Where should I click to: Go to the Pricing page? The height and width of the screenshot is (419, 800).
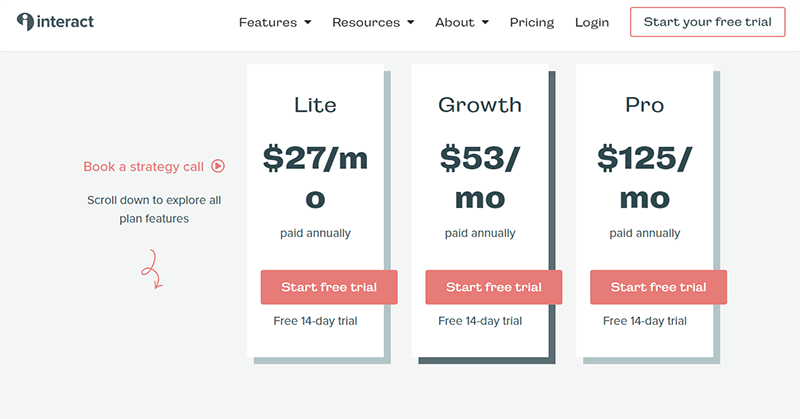click(x=532, y=22)
